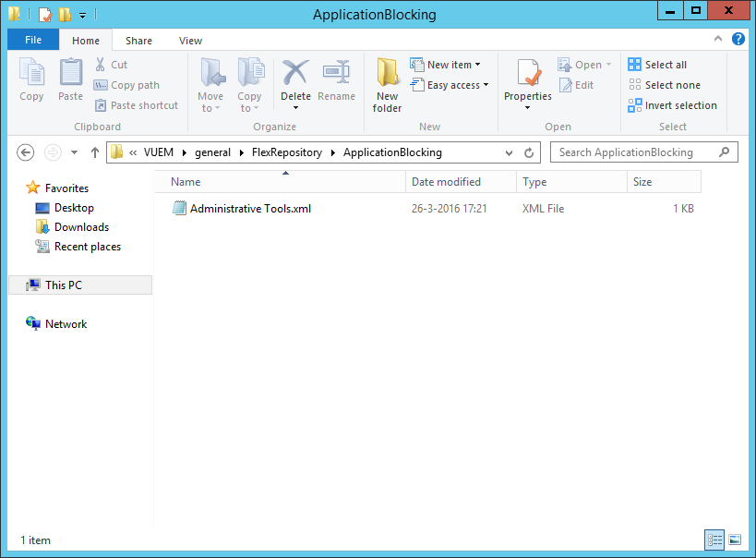Image resolution: width=756 pixels, height=558 pixels.
Task: Expand Copy to dropdown
Action: (x=256, y=108)
